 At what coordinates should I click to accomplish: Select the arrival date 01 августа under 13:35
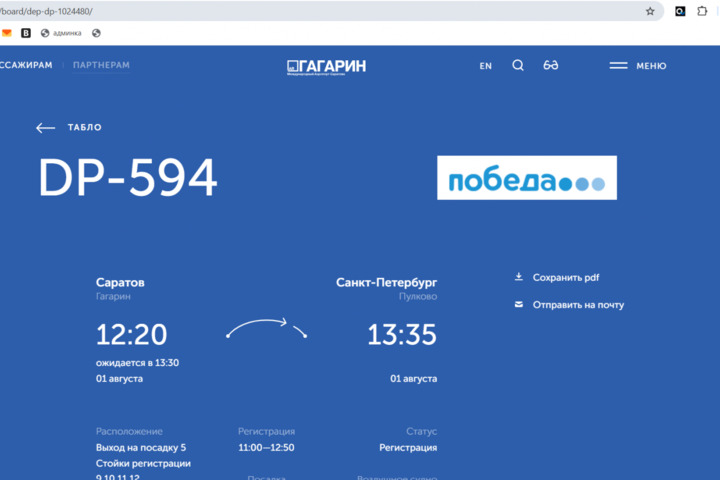[x=413, y=378]
